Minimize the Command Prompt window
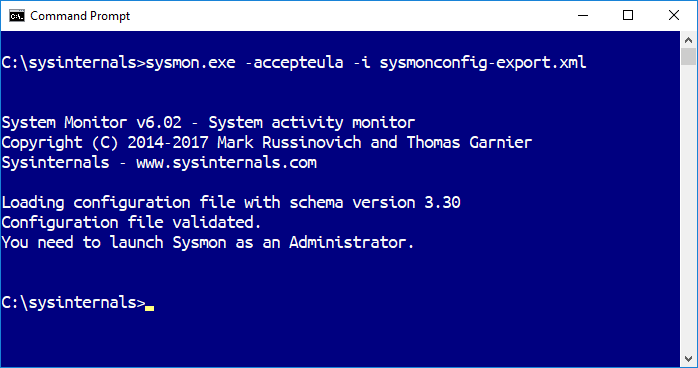Screen dimensions: 698x368 click(583, 16)
